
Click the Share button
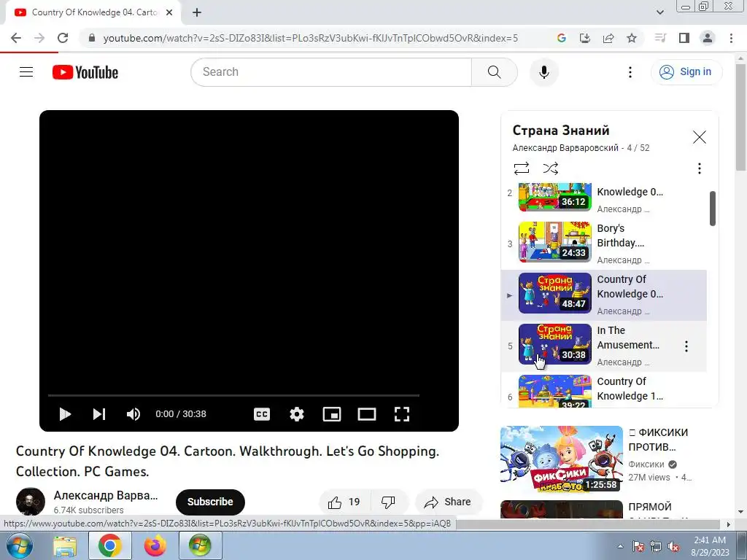448,502
